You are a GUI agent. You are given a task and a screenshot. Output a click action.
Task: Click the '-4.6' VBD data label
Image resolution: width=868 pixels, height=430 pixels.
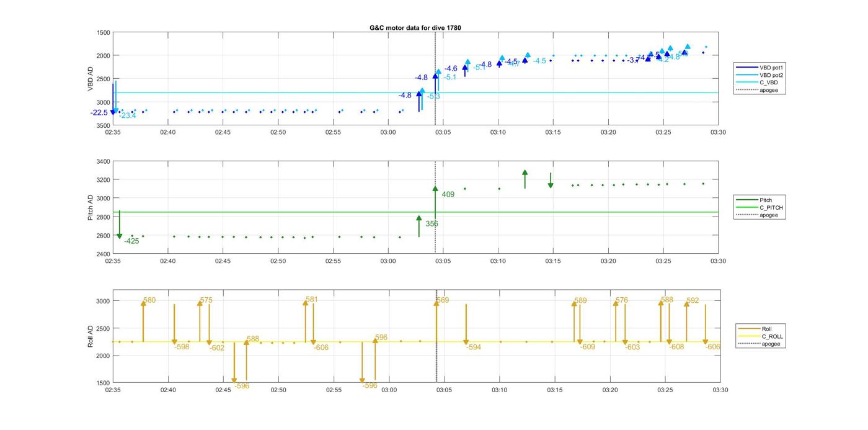coord(451,68)
